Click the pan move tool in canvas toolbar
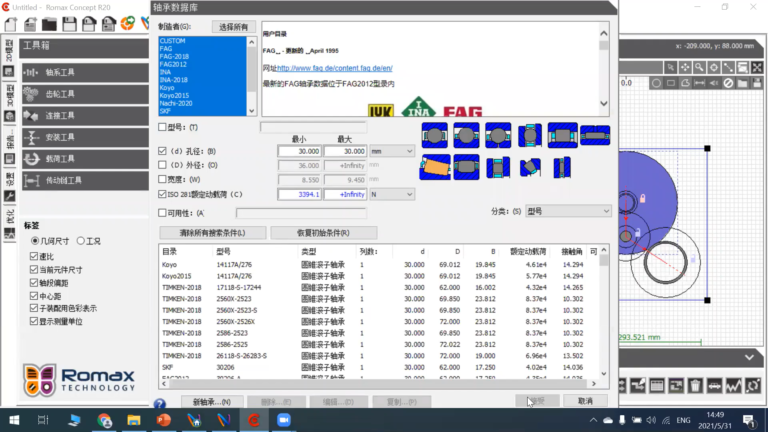Image resolution: width=768 pixels, height=432 pixels. pos(685,68)
